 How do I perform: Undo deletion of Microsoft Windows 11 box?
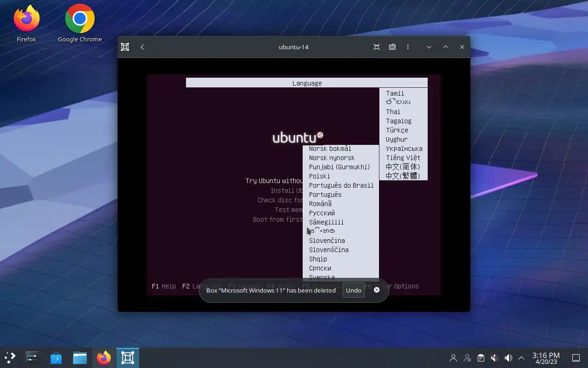(354, 290)
